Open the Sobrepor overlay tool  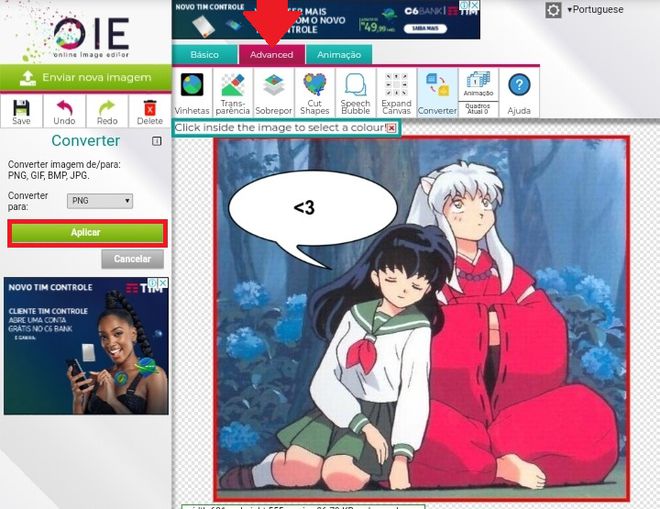point(273,93)
